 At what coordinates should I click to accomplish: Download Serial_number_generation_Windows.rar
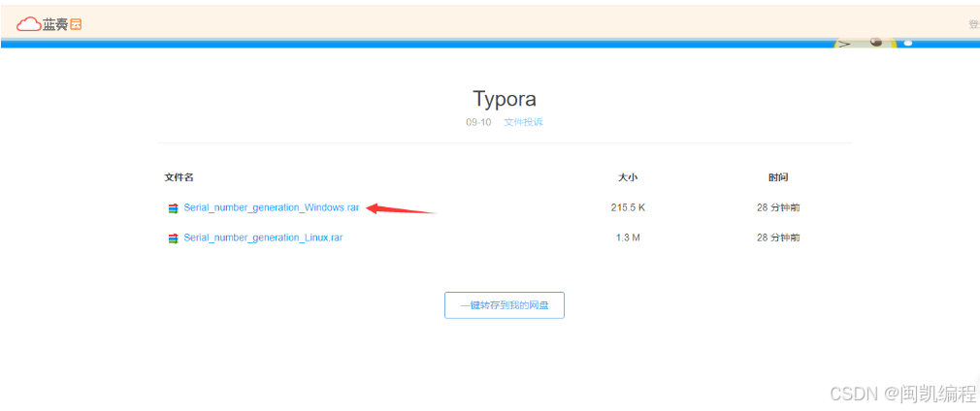pos(272,208)
